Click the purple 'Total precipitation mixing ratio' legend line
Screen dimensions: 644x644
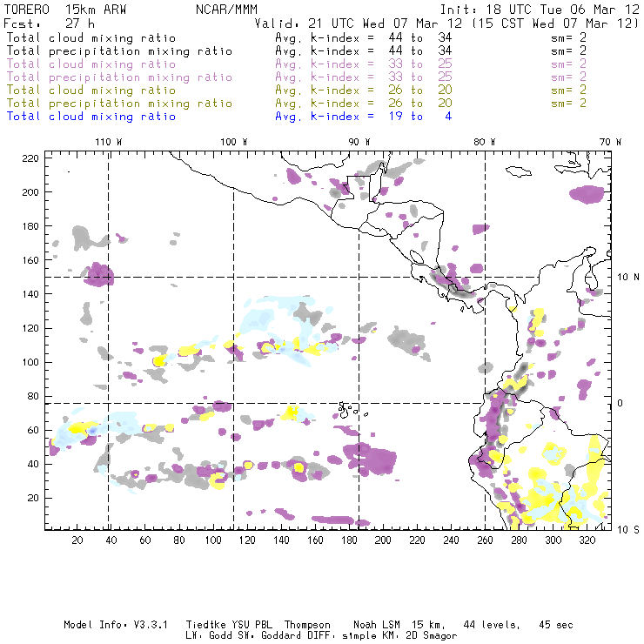(119, 77)
